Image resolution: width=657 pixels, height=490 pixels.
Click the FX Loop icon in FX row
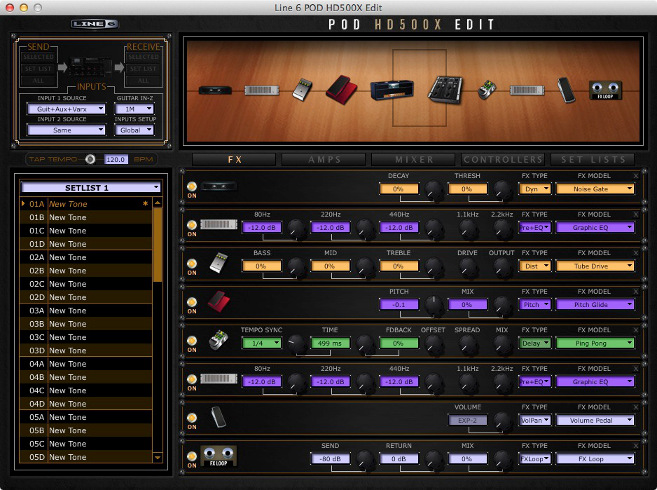pos(219,456)
